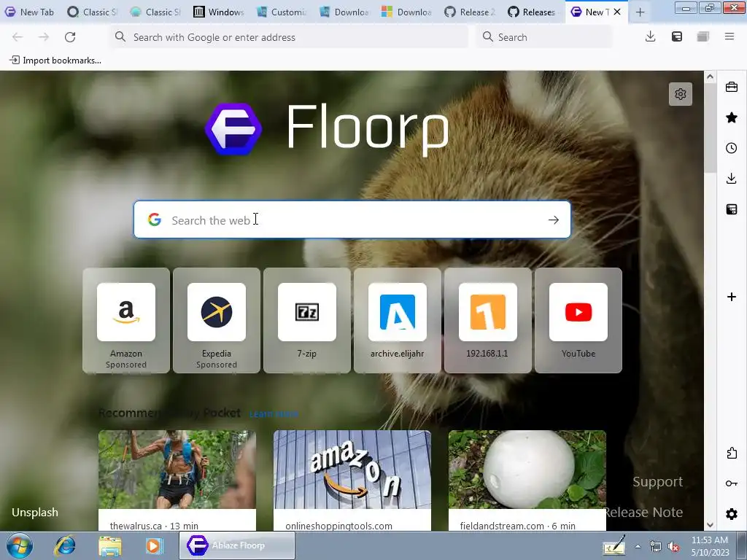This screenshot has width=747, height=560.
Task: Open the hamburger application menu
Action: pyautogui.click(x=729, y=36)
